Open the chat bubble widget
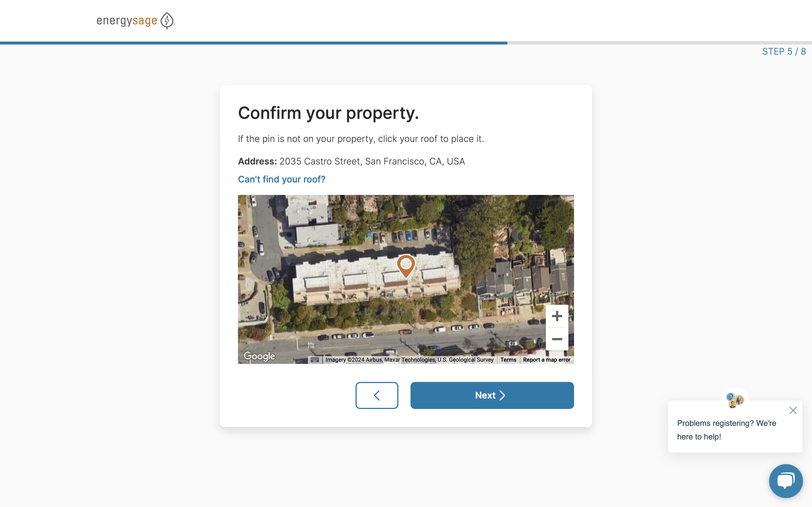This screenshot has height=507, width=812. coord(785,481)
